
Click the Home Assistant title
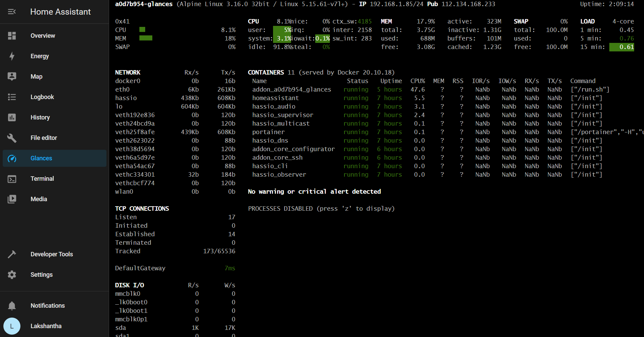point(61,12)
